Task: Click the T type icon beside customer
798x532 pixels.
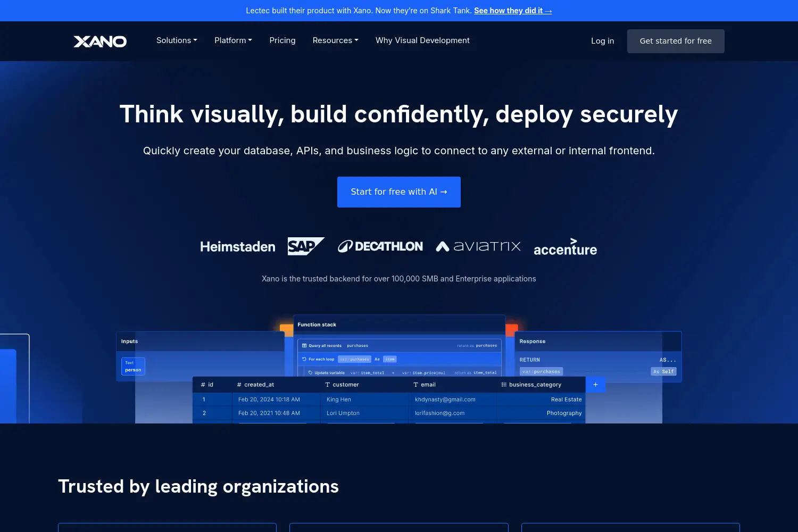Action: (327, 385)
